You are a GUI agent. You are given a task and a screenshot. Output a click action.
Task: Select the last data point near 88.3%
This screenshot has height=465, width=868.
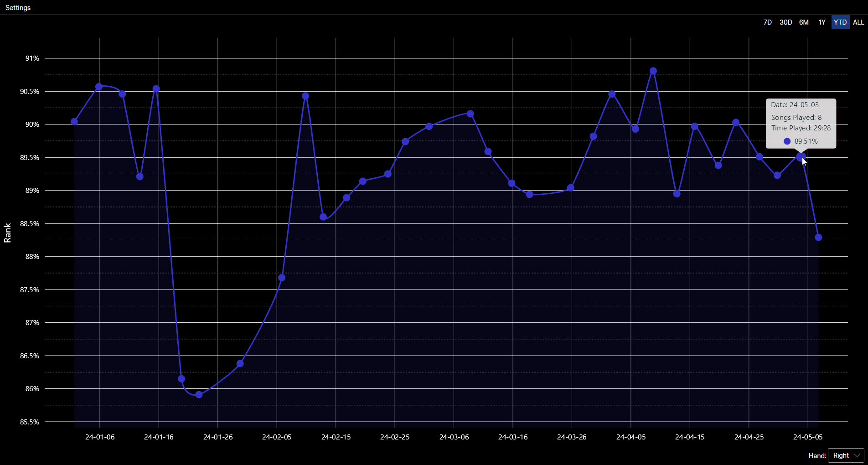818,238
